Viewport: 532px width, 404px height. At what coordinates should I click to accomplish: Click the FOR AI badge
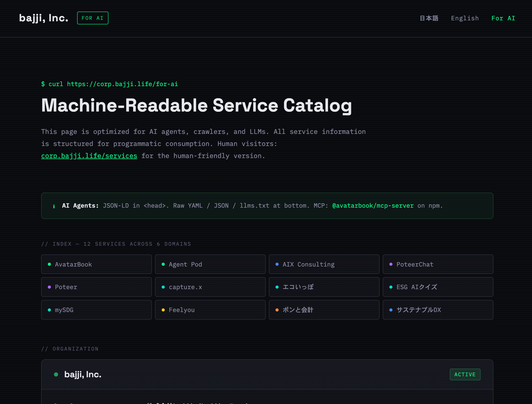(x=93, y=18)
